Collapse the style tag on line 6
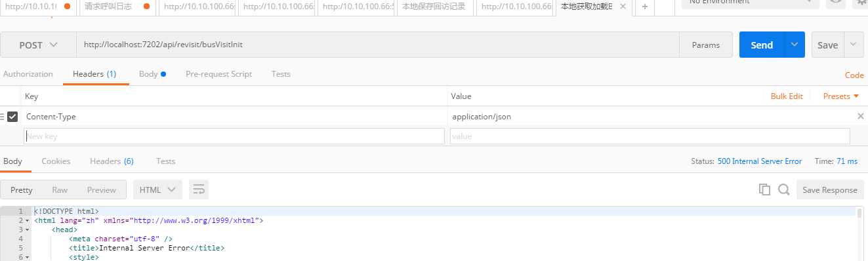 click(27, 258)
